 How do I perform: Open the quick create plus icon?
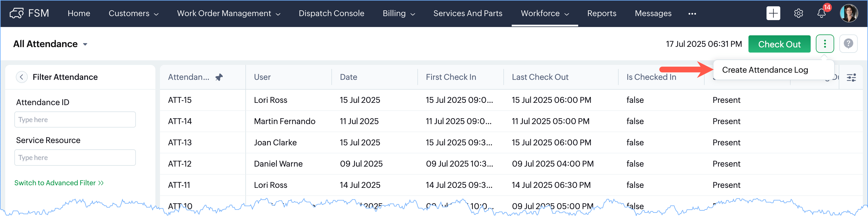pos(773,14)
